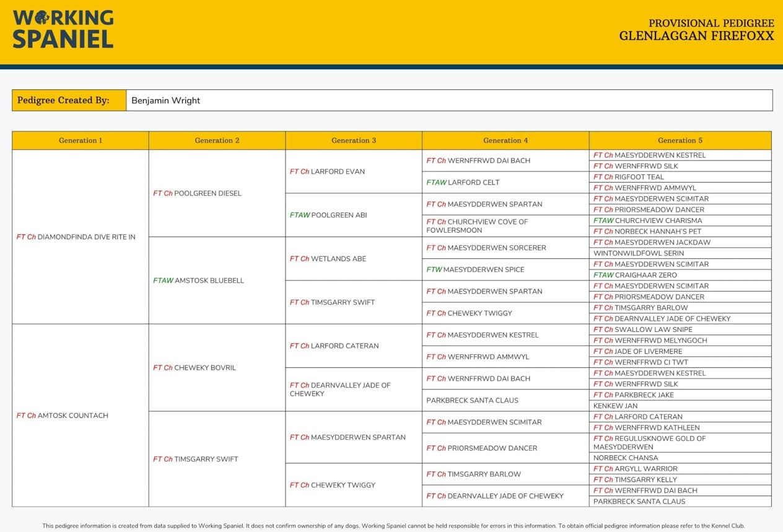Click on FT Ch Larford Evan
783x532 pixels.
328,172
